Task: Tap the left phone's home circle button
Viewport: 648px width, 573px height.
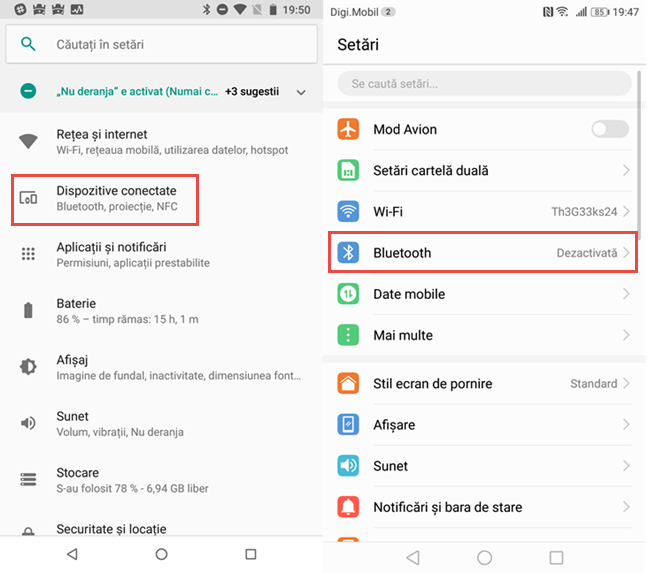Action: [162, 554]
